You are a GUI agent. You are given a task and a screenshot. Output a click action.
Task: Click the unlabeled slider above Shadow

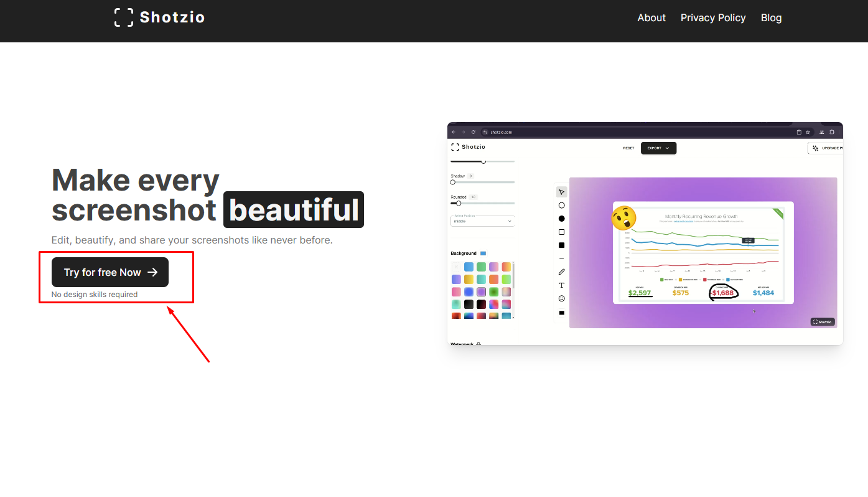coord(483,161)
